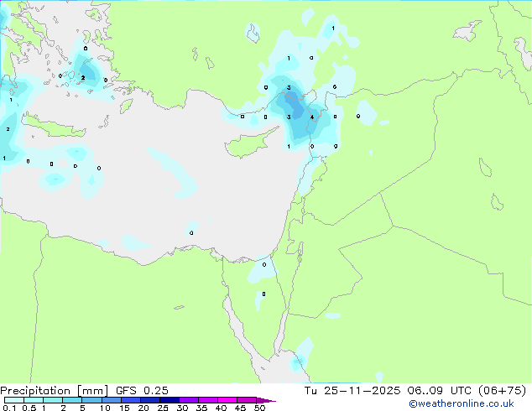Click the 0.1–0.5 mm palest legend swatch

click(14, 400)
